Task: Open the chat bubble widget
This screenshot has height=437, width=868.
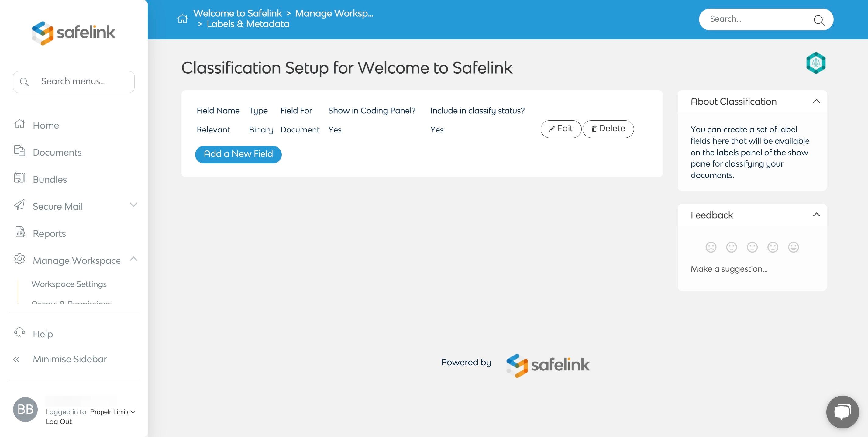Action: (x=842, y=412)
